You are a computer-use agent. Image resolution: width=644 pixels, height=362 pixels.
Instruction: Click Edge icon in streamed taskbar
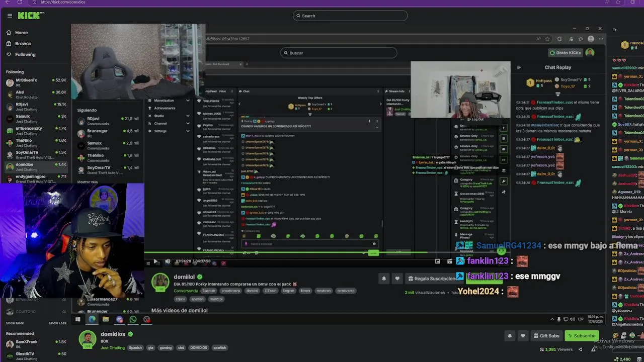click(92, 319)
